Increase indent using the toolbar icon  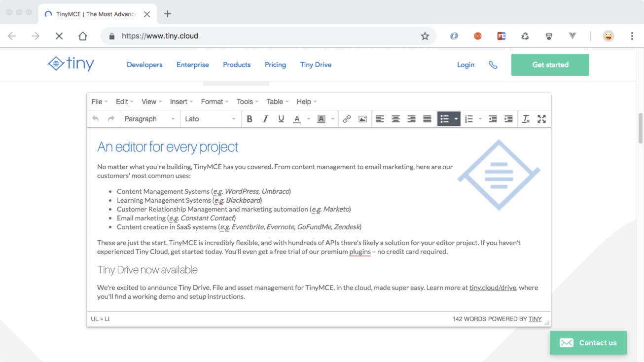508,118
